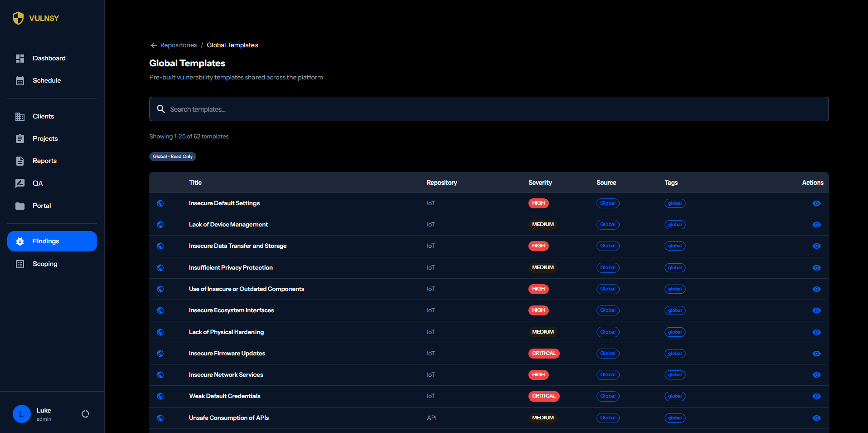
Task: Select the QA sidebar icon
Action: tap(20, 183)
